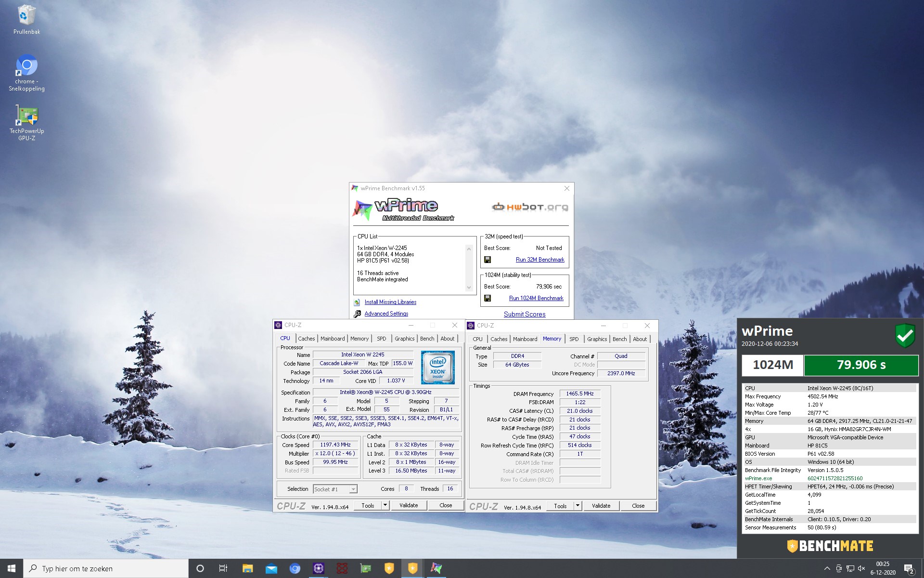The width and height of the screenshot is (924, 578).
Task: Open Task View on the taskbar
Action: pyautogui.click(x=223, y=568)
